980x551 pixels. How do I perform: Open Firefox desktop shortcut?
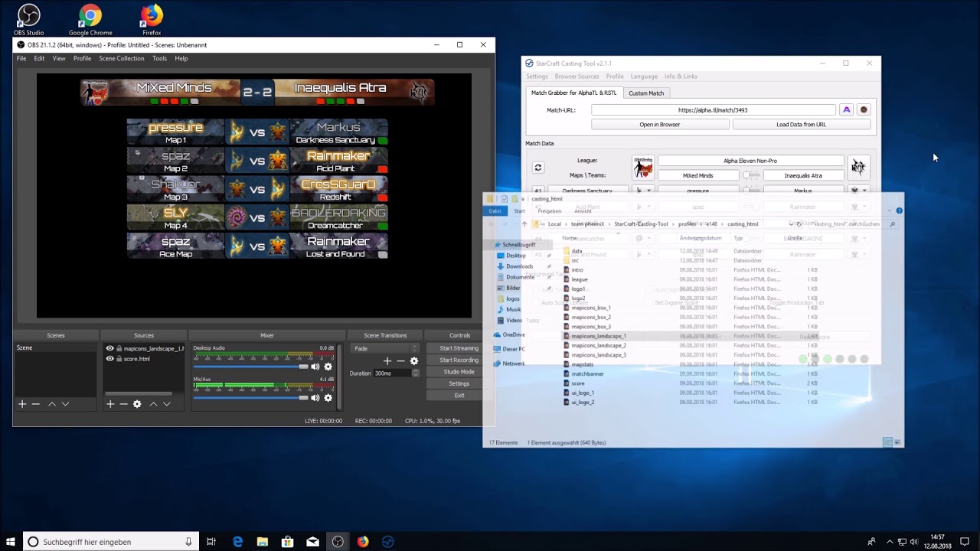(152, 20)
